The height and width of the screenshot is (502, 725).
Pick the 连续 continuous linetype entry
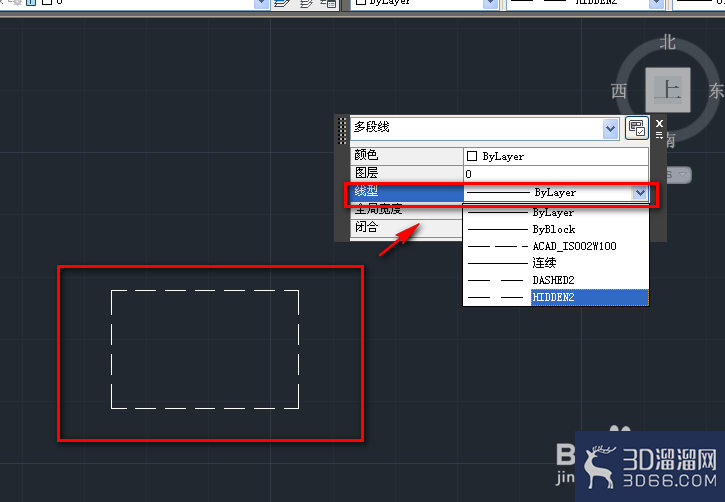click(x=556, y=263)
